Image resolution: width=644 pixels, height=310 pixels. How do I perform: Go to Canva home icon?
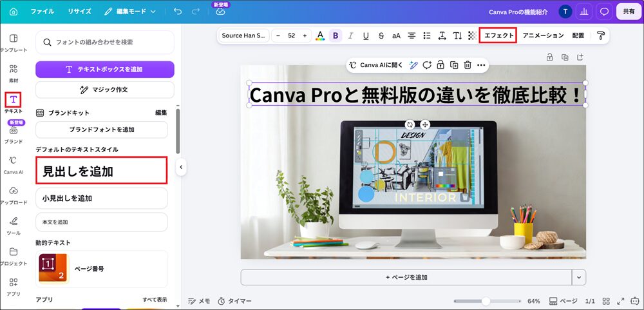(x=14, y=12)
